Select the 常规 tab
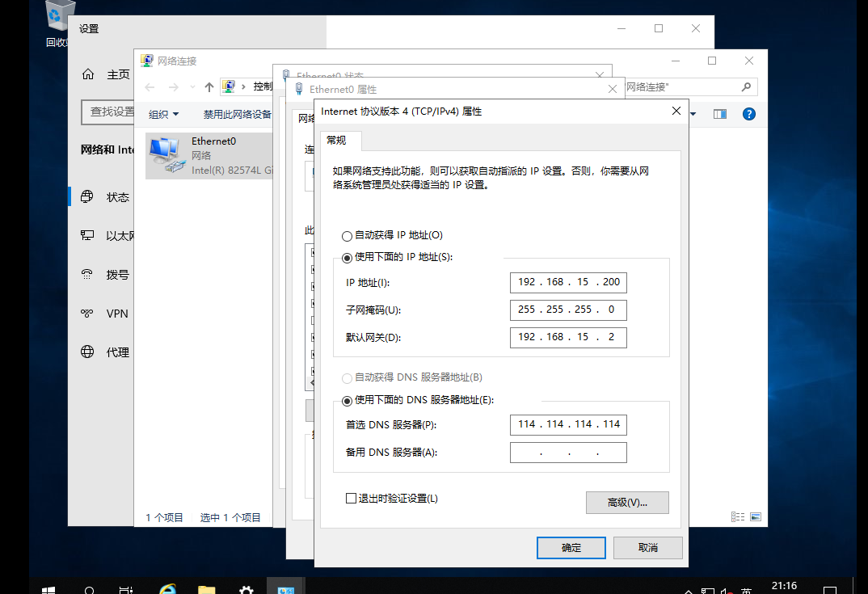This screenshot has height=594, width=868. point(336,141)
